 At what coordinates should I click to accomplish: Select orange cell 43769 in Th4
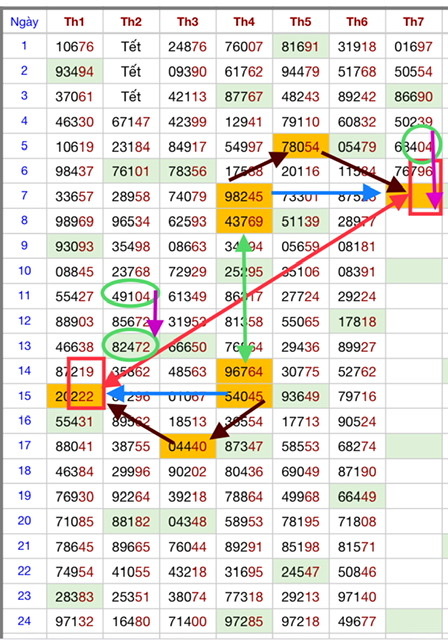[244, 221]
